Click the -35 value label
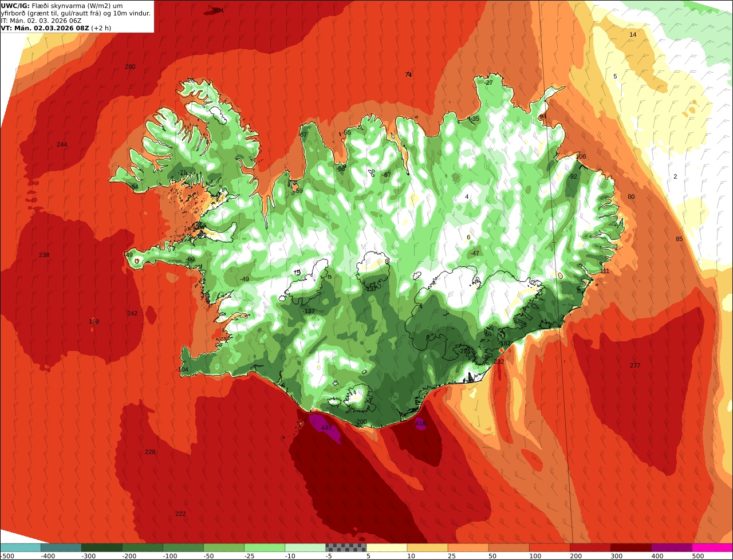Screen dimensions: 733x560 tap(475, 119)
